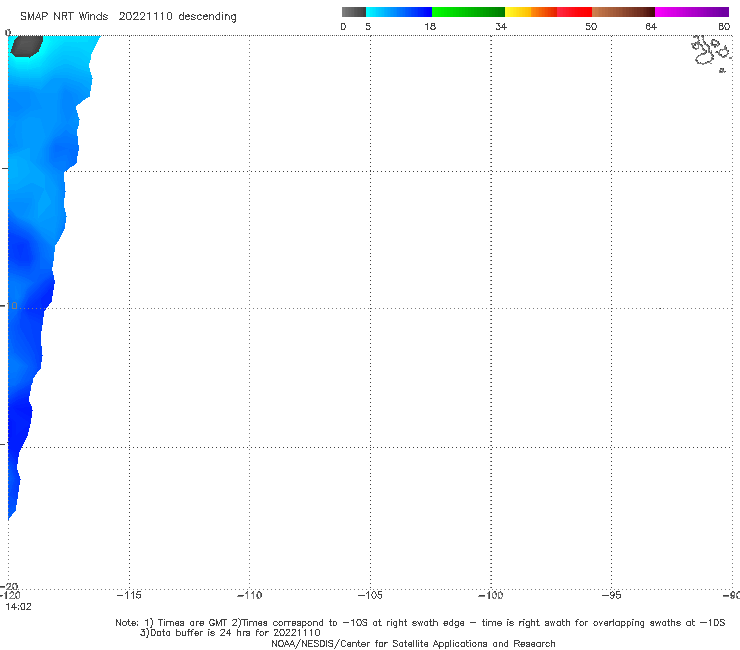The image size is (740, 650).
Task: Click the latitude label '-20'
Action: (11, 586)
